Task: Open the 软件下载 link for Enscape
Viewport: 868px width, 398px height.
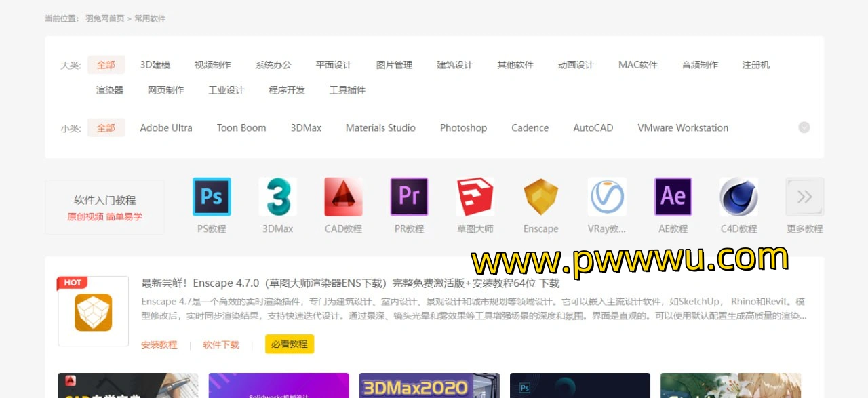Action: coord(221,344)
